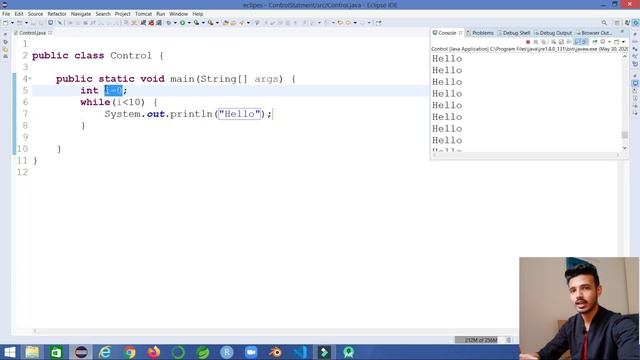Click the heap status memory indicator
The image size is (640, 360).
[480, 340]
